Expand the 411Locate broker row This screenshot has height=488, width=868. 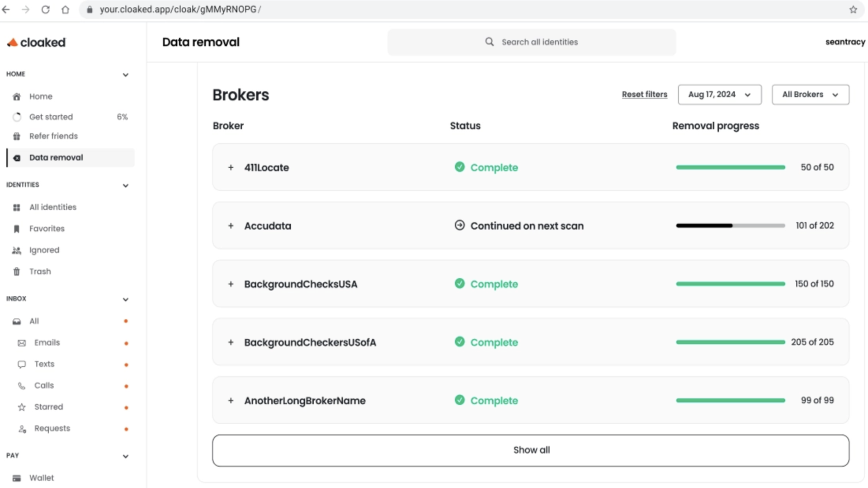tap(231, 167)
